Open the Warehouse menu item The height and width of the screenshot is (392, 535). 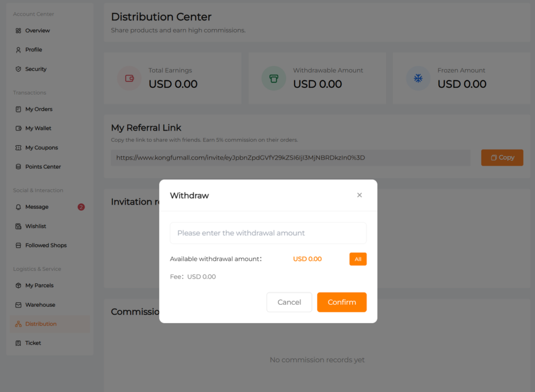40,305
